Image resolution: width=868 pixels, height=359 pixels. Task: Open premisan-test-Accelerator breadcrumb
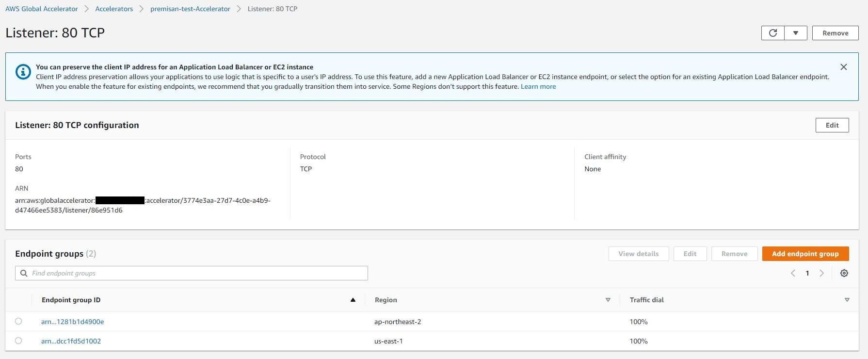190,9
